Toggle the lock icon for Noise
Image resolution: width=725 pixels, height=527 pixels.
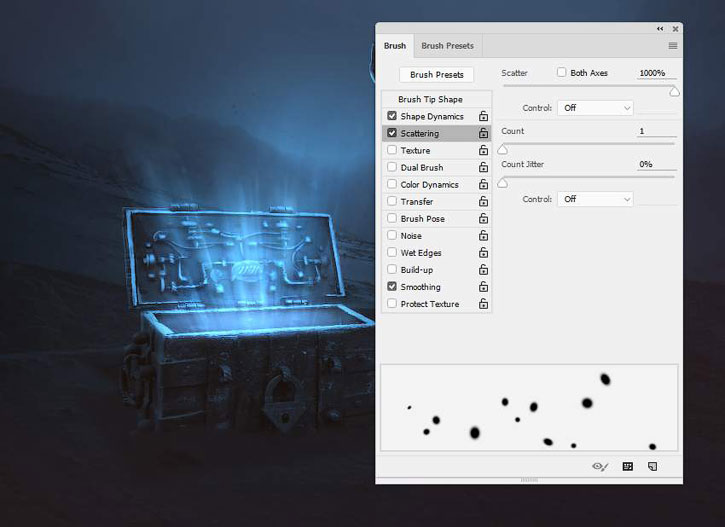pyautogui.click(x=483, y=235)
